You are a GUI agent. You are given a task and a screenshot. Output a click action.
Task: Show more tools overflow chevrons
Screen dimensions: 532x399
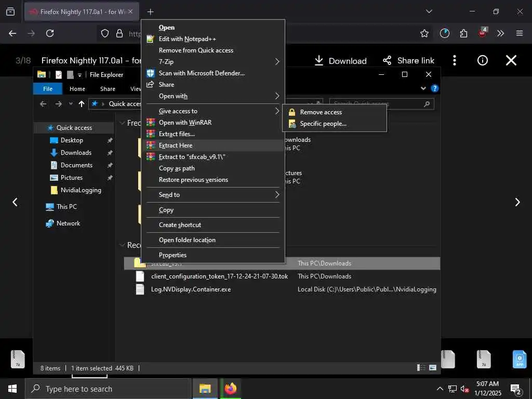500,33
